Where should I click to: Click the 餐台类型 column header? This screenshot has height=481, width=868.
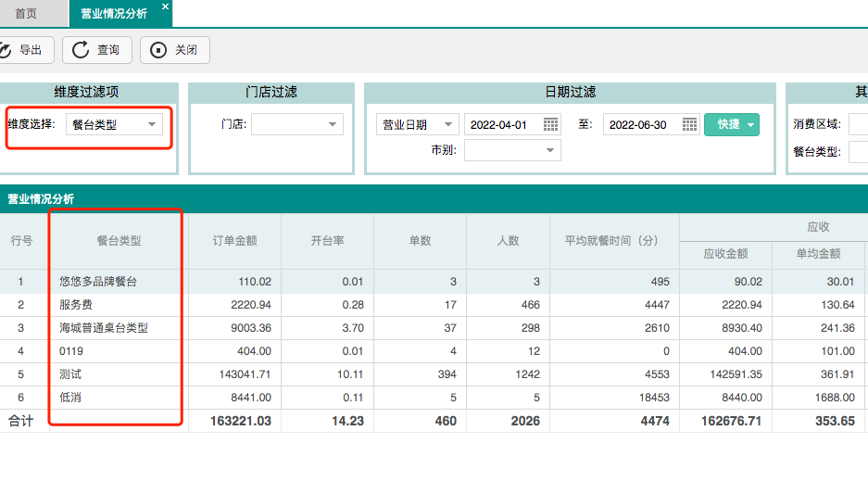coord(119,241)
